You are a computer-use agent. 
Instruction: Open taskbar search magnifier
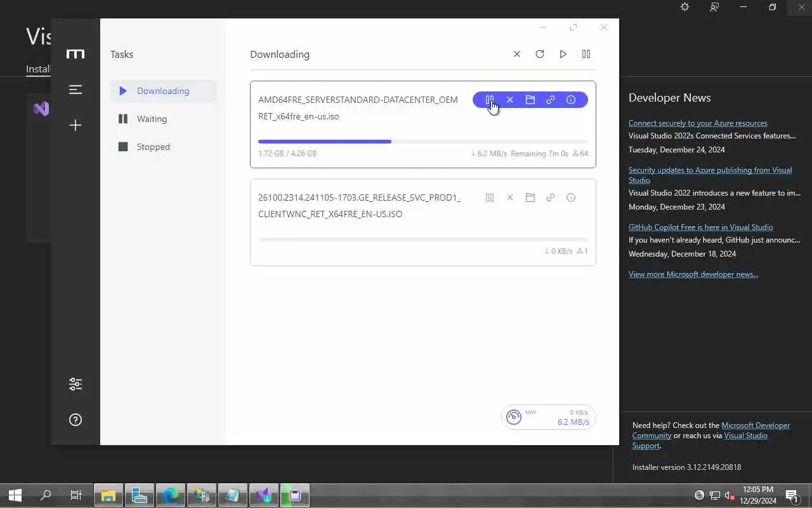coord(46,495)
